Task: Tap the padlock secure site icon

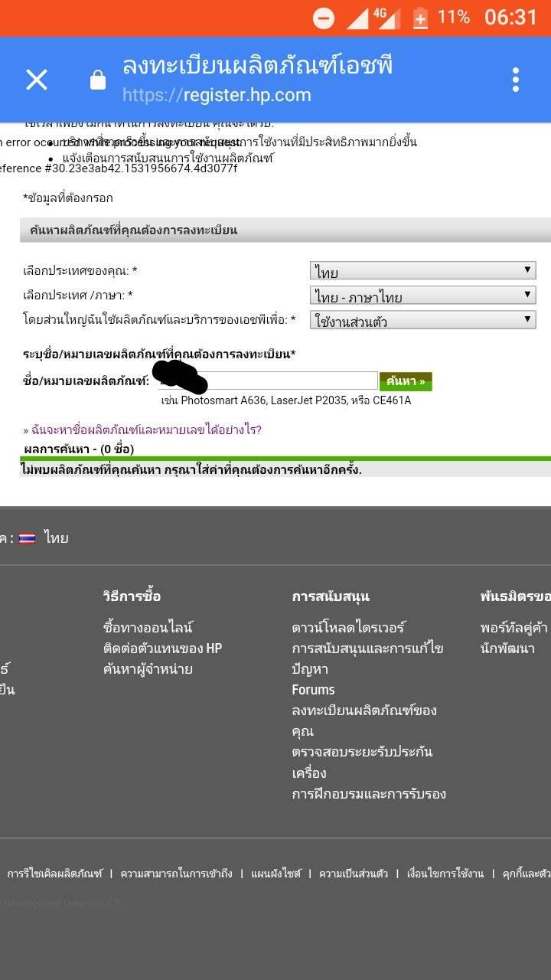Action: 98,80
